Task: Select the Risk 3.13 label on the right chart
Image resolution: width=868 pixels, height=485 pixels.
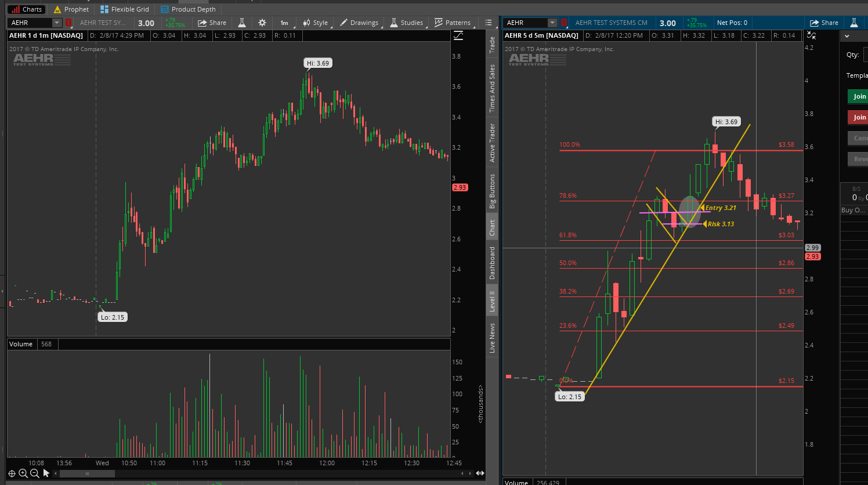Action: coord(721,224)
